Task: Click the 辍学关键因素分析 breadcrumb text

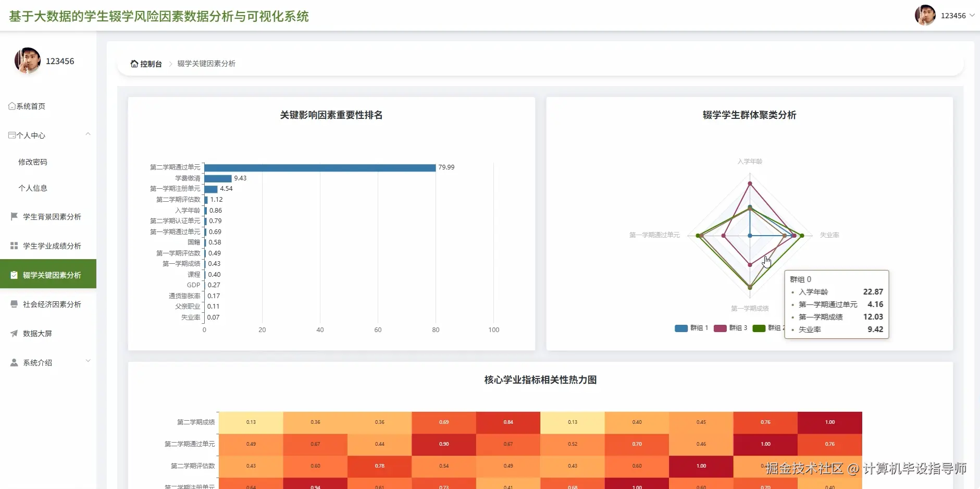Action: pos(206,64)
